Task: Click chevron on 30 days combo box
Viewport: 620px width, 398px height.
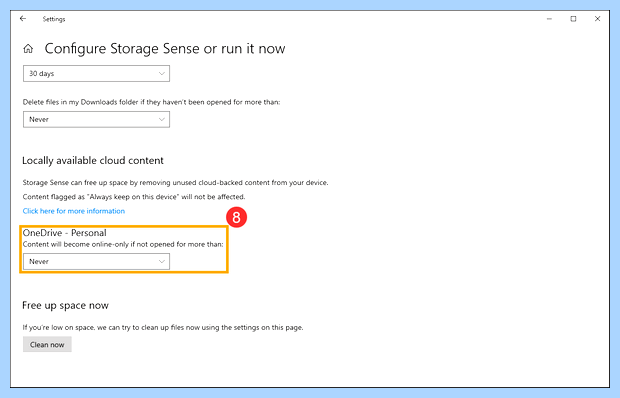Action: (162, 74)
